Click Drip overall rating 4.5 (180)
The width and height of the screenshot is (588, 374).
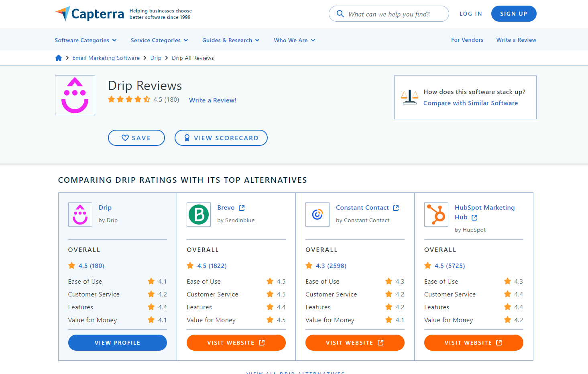92,266
